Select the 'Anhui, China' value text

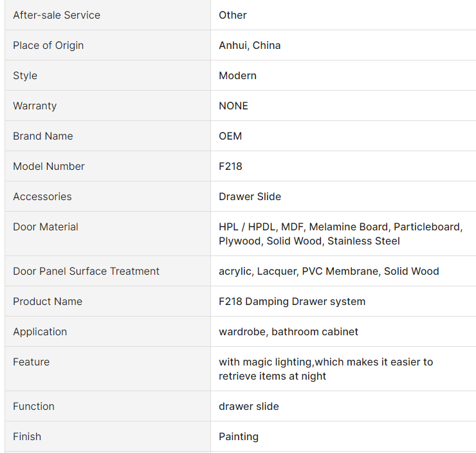coord(250,46)
